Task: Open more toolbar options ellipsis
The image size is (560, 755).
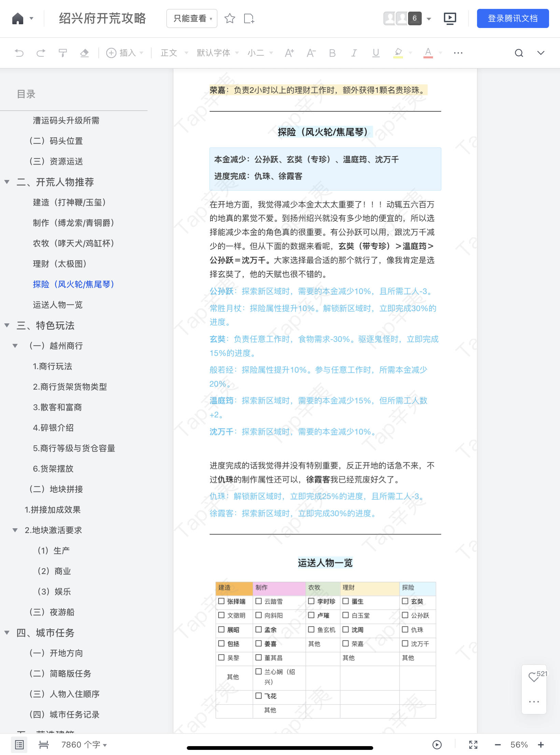Action: point(458,53)
